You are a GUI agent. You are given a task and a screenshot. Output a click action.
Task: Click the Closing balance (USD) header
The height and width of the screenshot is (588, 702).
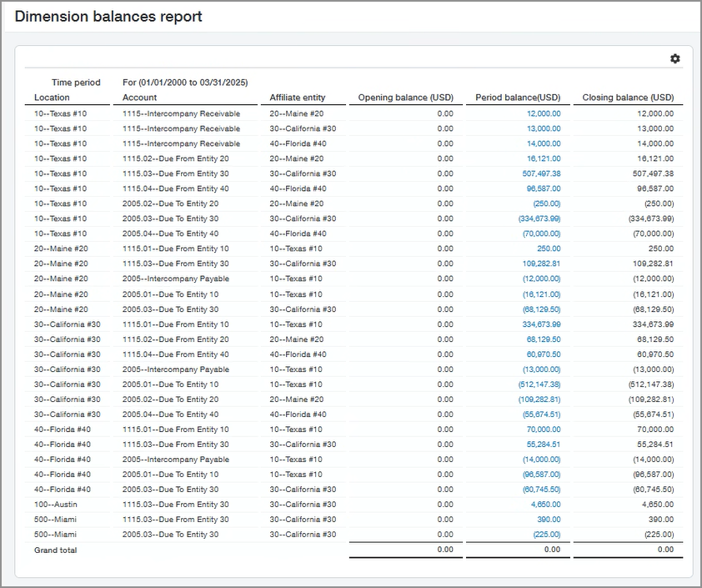628,97
